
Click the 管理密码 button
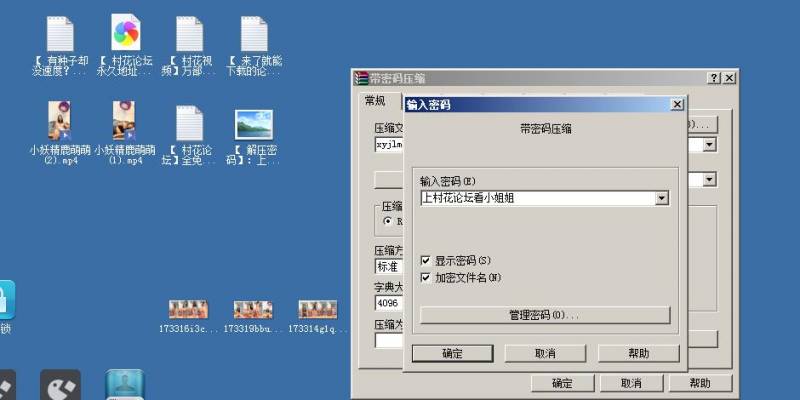point(544,315)
